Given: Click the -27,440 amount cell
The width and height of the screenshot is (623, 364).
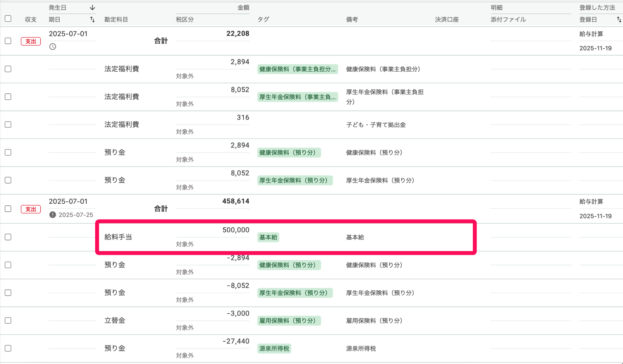Looking at the screenshot, I should 236,342.
